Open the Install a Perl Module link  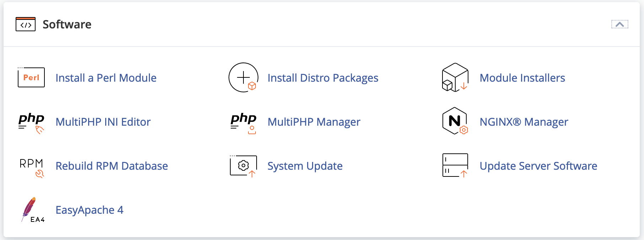(x=106, y=78)
